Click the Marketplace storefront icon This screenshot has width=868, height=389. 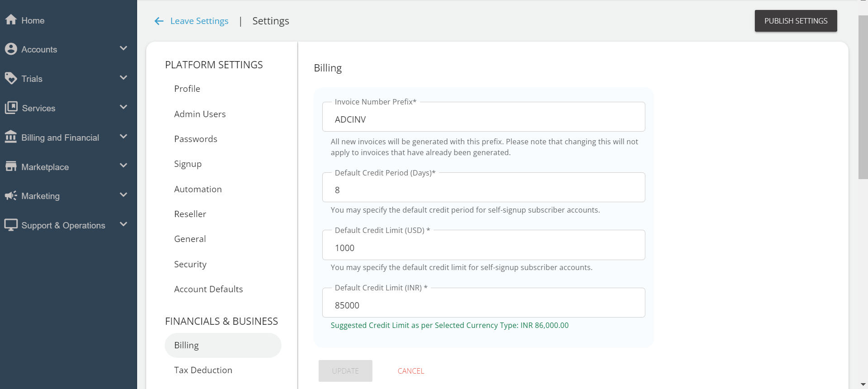click(x=11, y=166)
